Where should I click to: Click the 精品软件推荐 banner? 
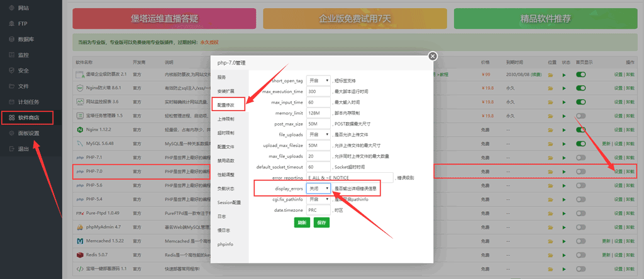545,18
